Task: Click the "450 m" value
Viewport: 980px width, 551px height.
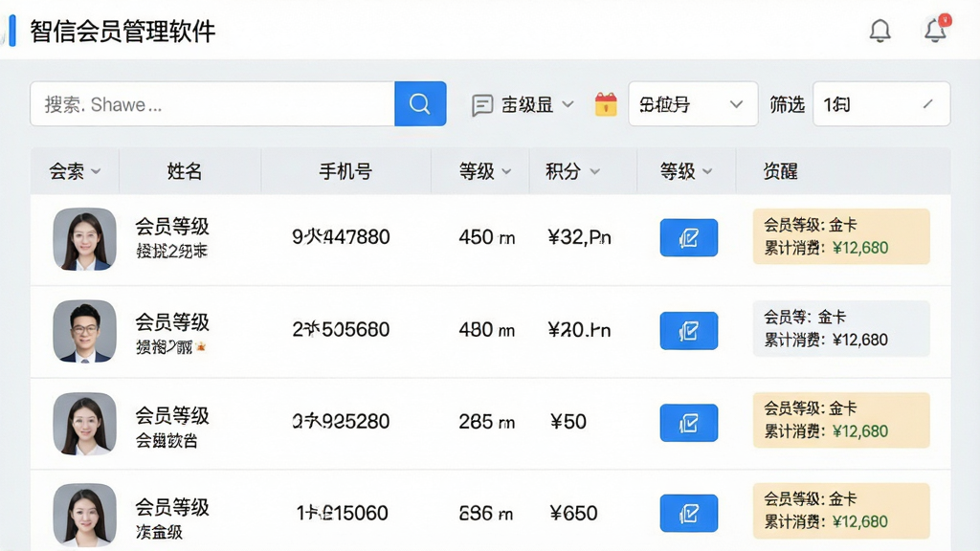Action: coord(487,237)
